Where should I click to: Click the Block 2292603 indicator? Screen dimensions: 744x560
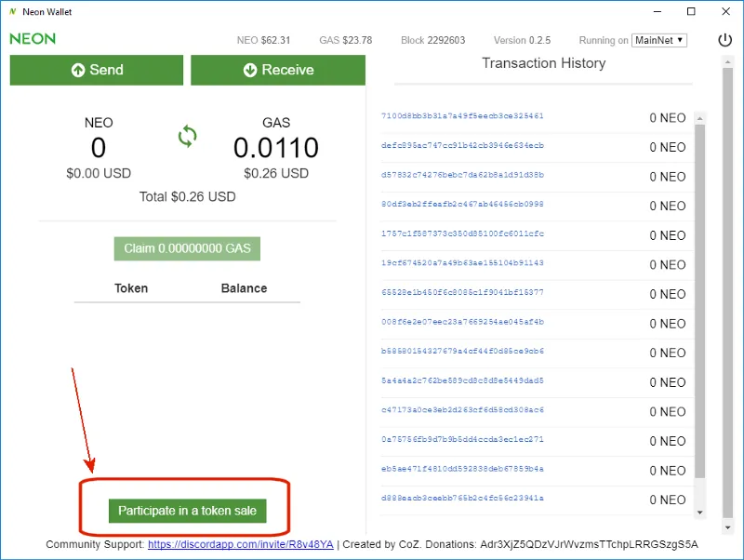pyautogui.click(x=432, y=40)
